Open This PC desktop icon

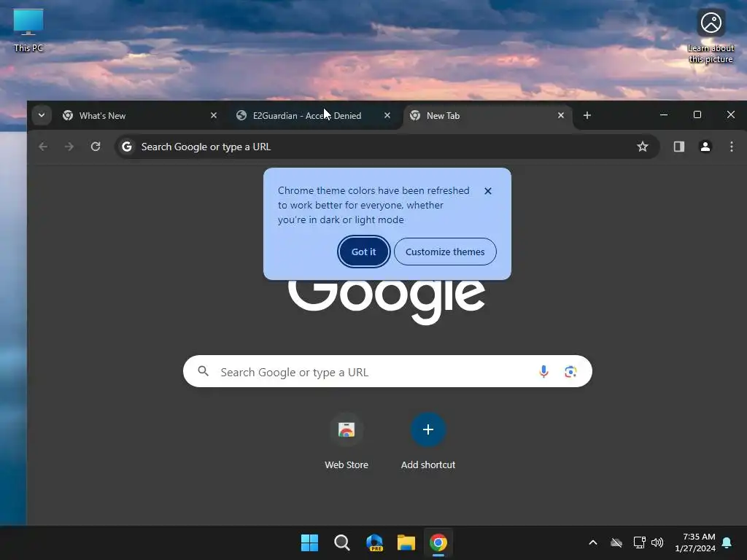point(28,31)
